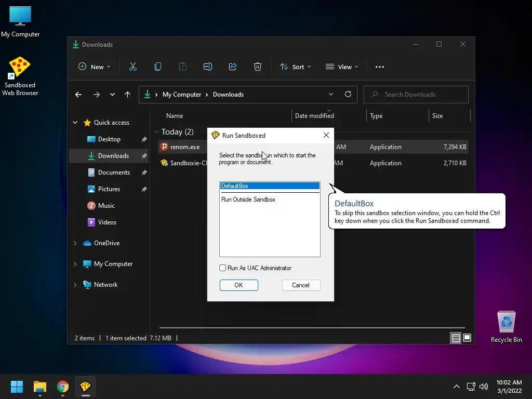Expand the My Computer tree node

(75, 264)
